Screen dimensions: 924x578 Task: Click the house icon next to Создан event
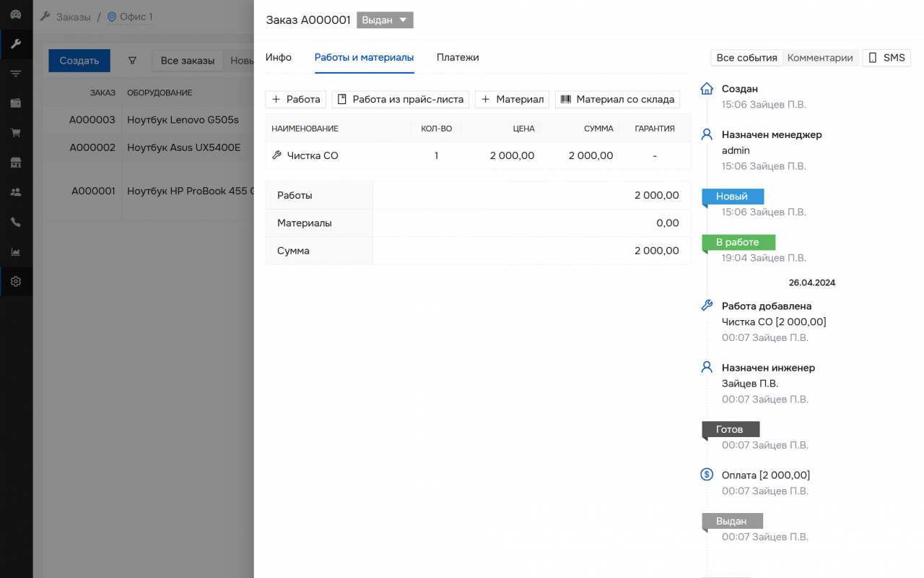click(707, 89)
